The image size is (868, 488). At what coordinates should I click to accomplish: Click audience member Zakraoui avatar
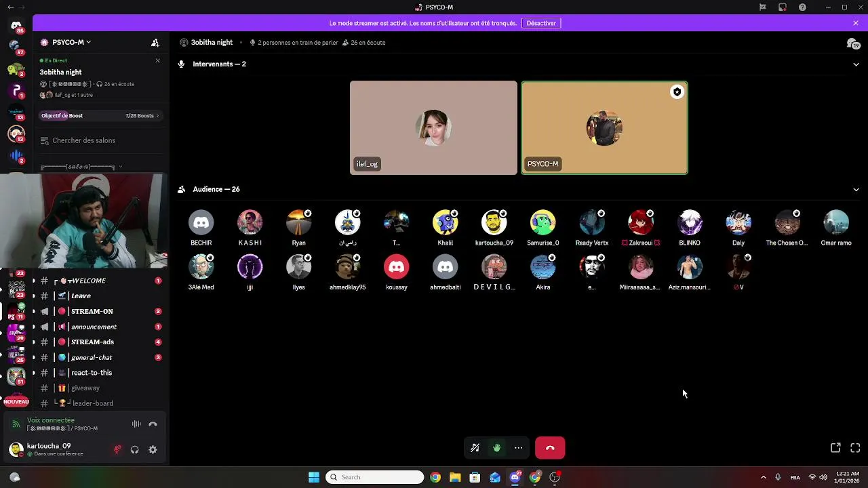(x=641, y=222)
